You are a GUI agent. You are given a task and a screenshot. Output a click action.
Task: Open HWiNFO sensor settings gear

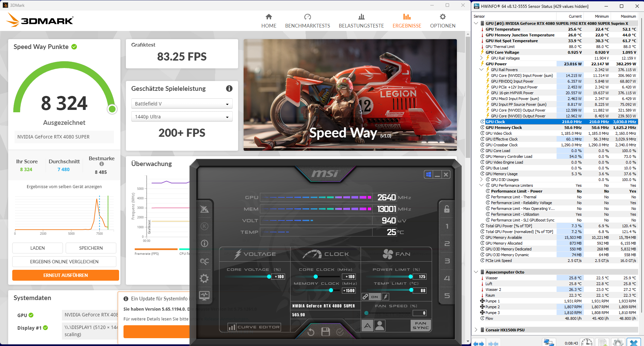tap(618, 342)
